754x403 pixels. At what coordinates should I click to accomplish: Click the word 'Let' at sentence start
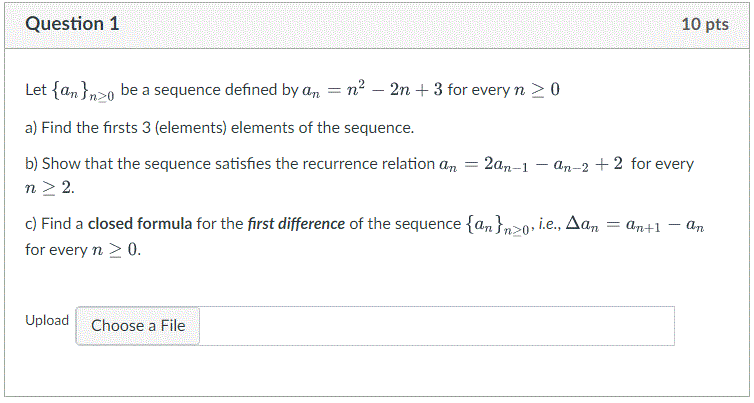[x=36, y=90]
